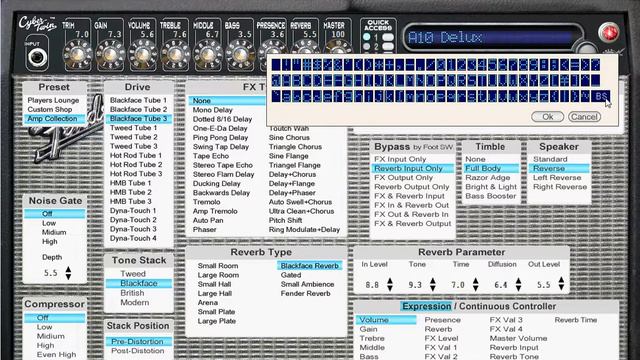This screenshot has width=640, height=360.
Task: Confirm the name with Ok button
Action: tap(547, 117)
